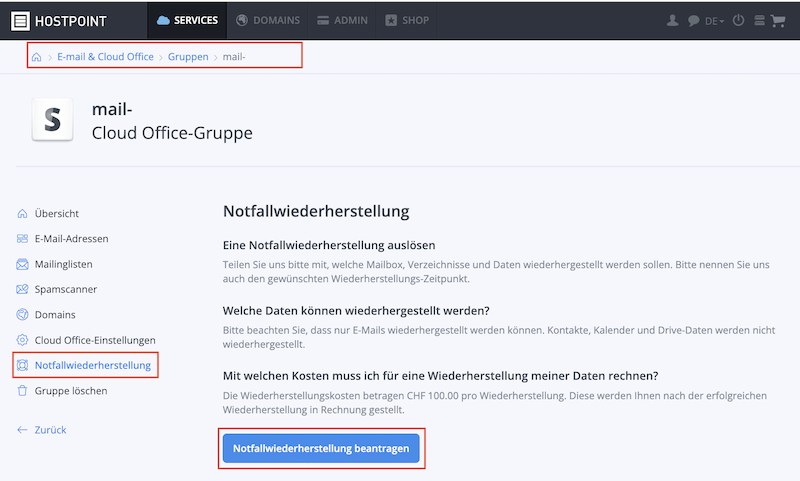Image resolution: width=800 pixels, height=481 pixels.
Task: Click the E-Mail-Adressen sidebar icon
Action: click(22, 239)
